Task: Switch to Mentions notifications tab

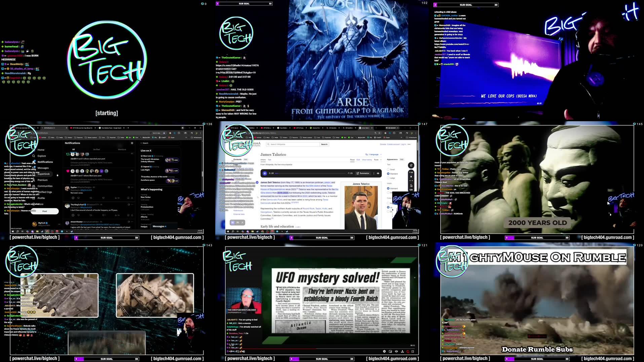Action: coord(122,150)
